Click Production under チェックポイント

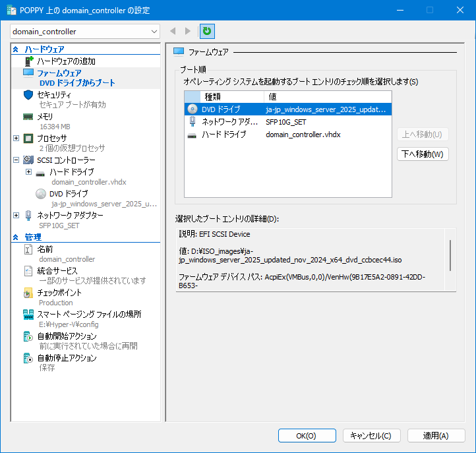click(x=56, y=303)
